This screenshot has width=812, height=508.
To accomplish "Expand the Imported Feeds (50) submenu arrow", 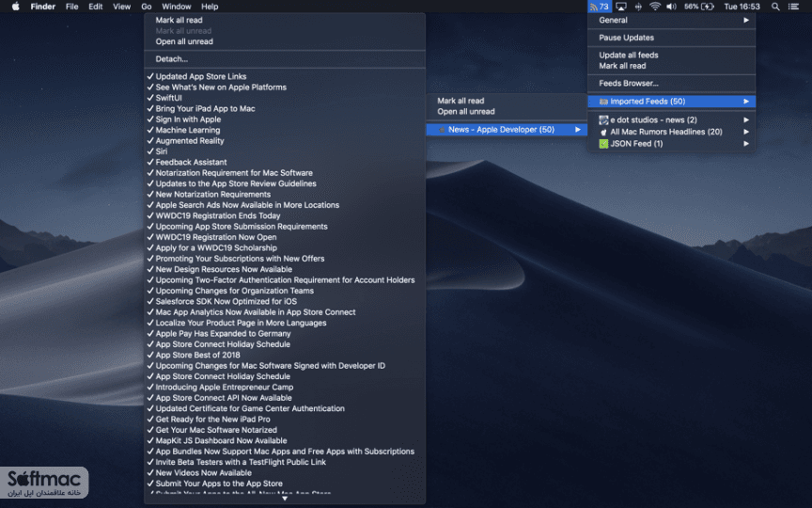I will tap(746, 102).
